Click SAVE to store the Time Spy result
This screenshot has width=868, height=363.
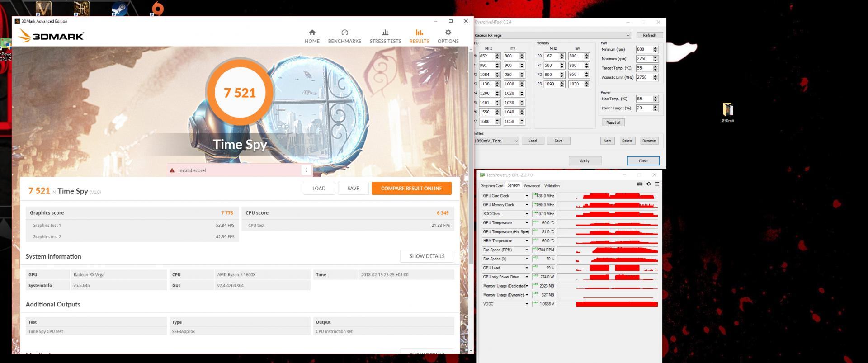pos(353,189)
